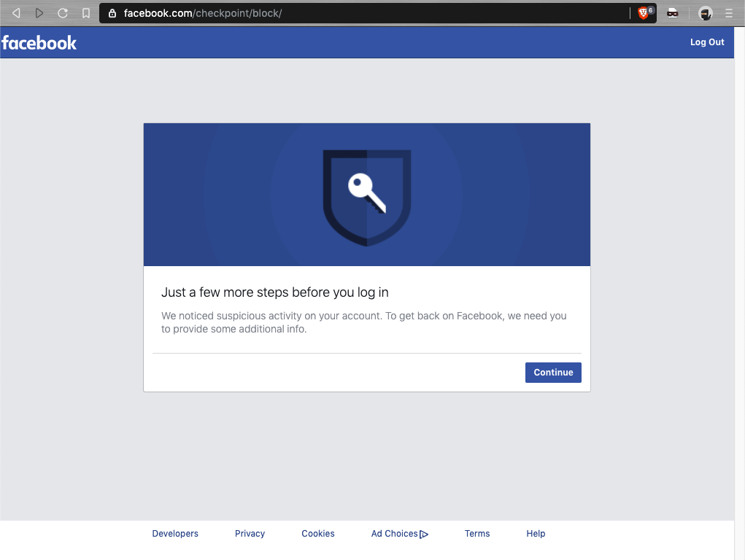
Task: Click the address bar URL field
Action: coord(365,13)
